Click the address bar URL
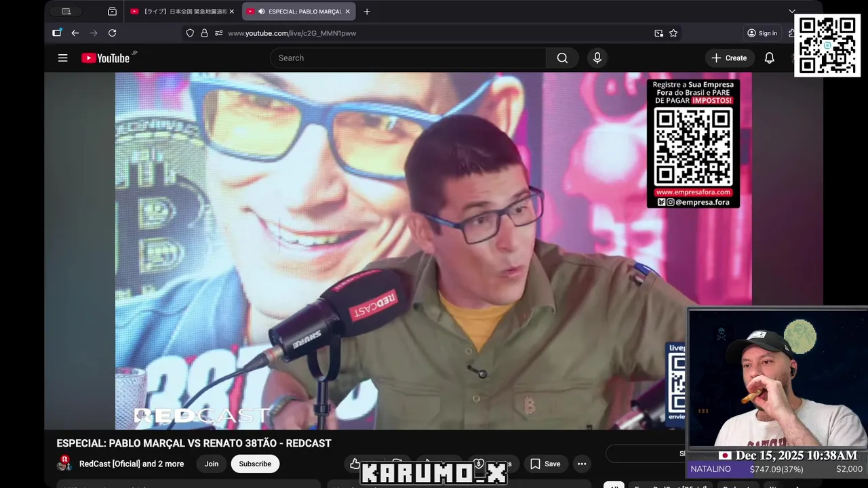Screen dimensions: 868x488 click(x=292, y=33)
